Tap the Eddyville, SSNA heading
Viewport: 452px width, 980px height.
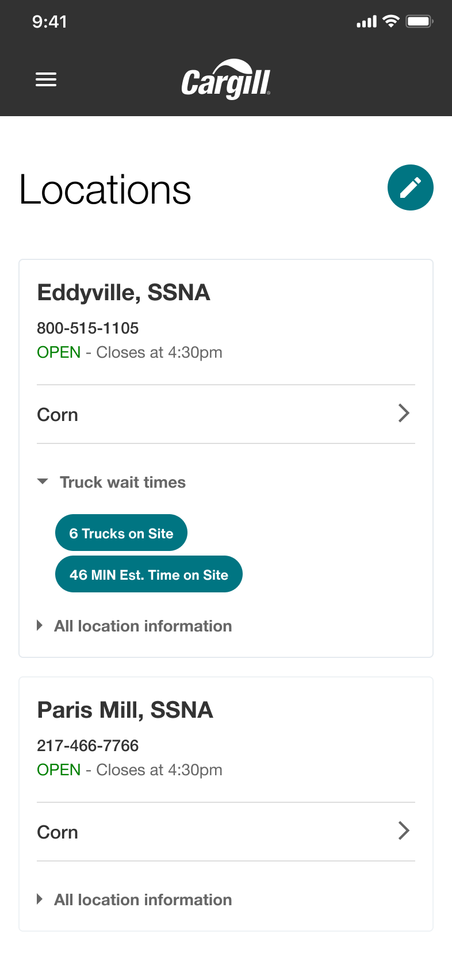(124, 293)
